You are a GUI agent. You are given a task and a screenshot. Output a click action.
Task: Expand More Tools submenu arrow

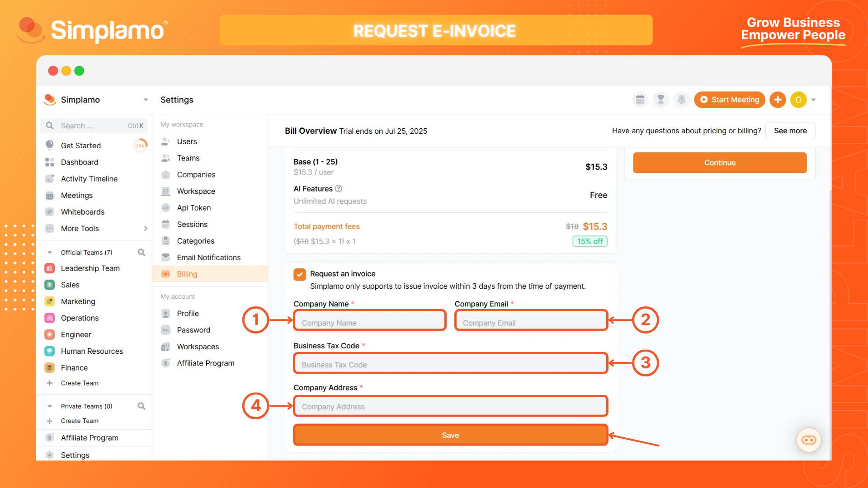pyautogui.click(x=145, y=229)
